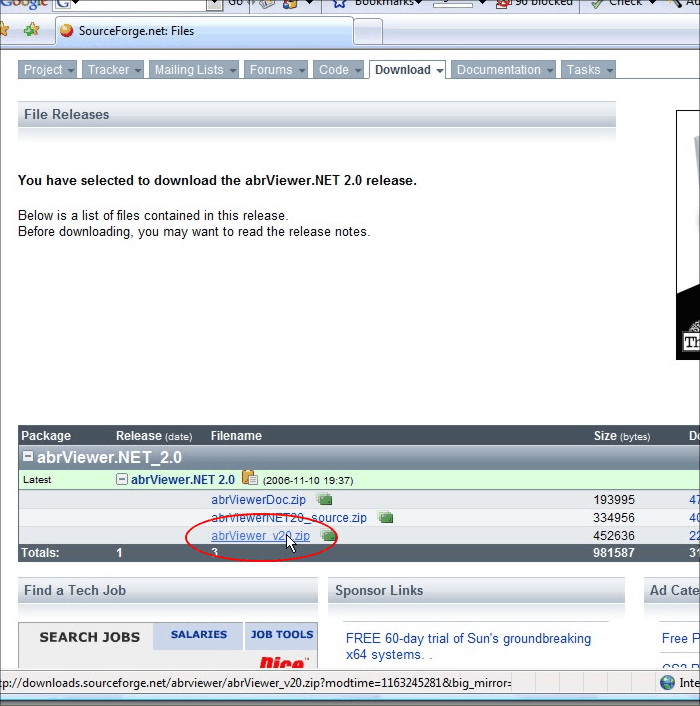Viewport: 700px width, 706px height.
Task: Click the green icon next to abrViewerDoc.zip
Action: tap(324, 499)
